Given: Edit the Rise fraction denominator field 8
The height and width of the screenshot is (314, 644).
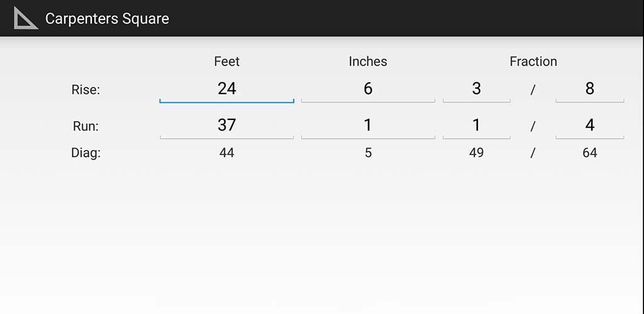Looking at the screenshot, I should pos(590,89).
